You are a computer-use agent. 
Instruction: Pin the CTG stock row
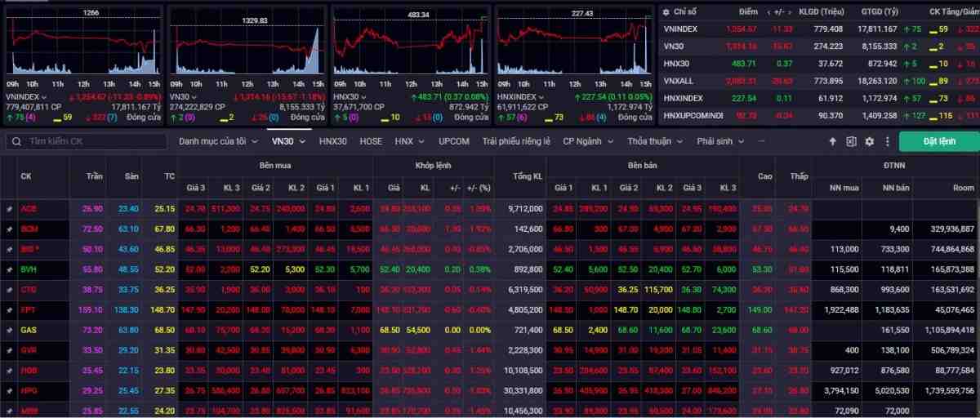click(9, 289)
